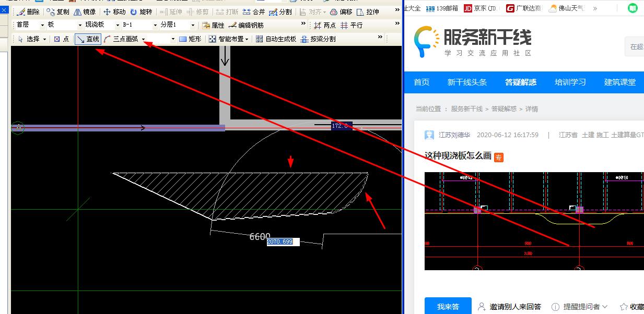Switch to the 直线 line drawing tool
Image resolution: width=644 pixels, height=314 pixels.
click(88, 39)
